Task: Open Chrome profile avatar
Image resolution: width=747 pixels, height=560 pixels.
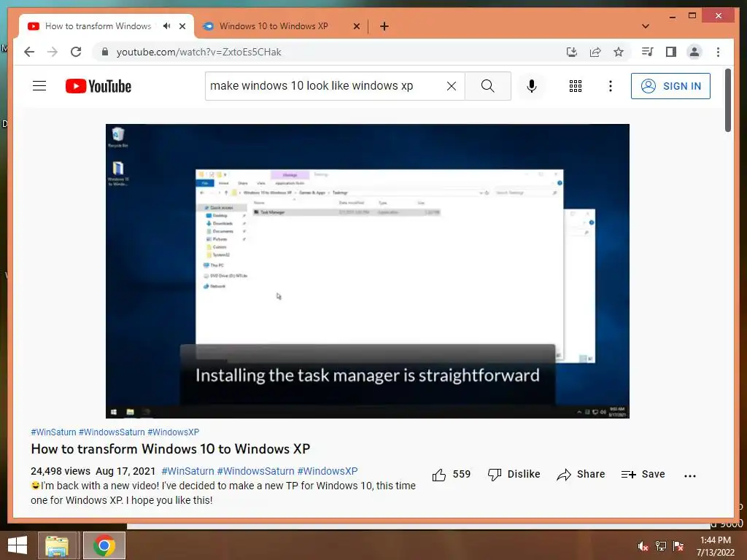Action: pos(694,52)
